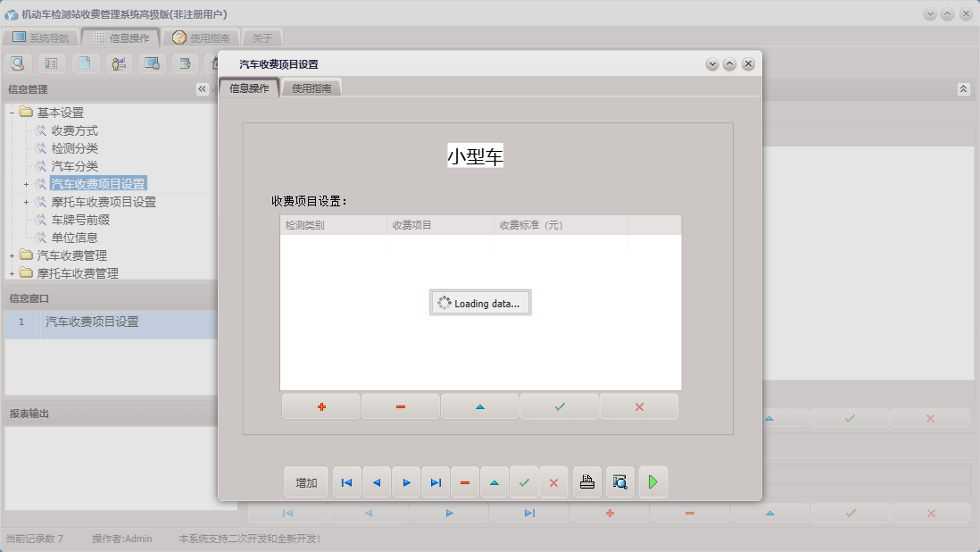Viewport: 980px width, 552px height.
Task: Click the green run arrow in the dialog
Action: click(x=652, y=481)
